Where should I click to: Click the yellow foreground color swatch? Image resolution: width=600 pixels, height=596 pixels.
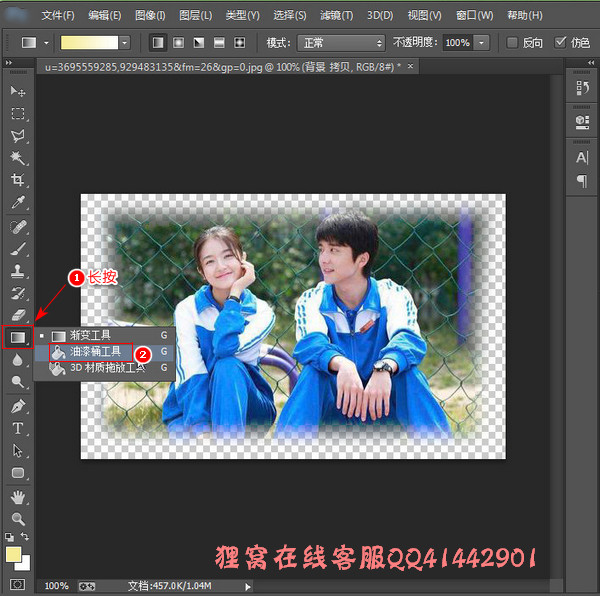click(x=13, y=555)
